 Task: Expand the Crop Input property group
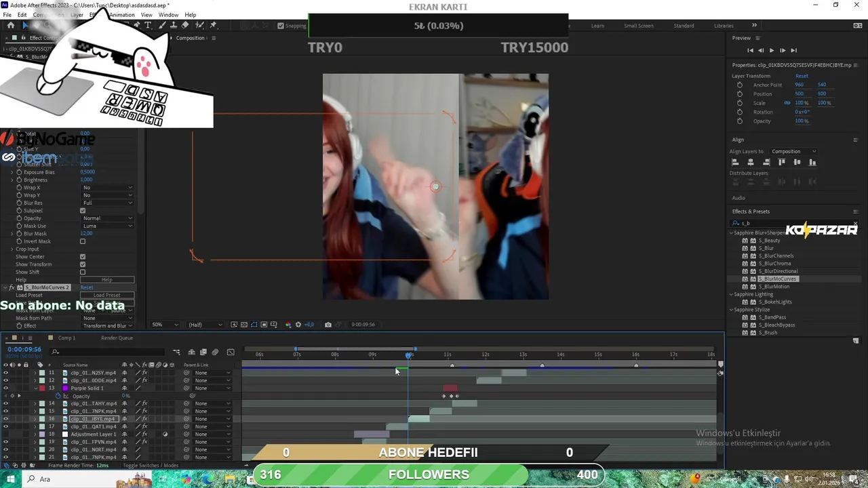[x=12, y=249]
